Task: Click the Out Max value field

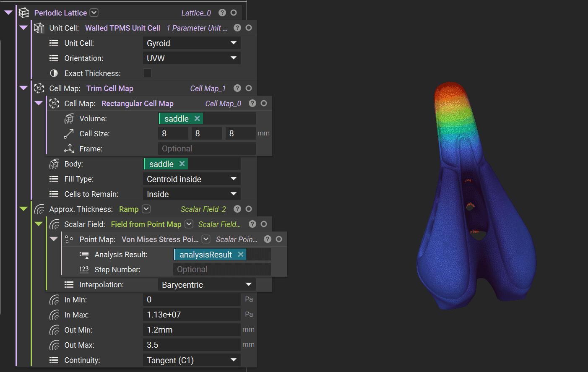Action: tap(192, 345)
